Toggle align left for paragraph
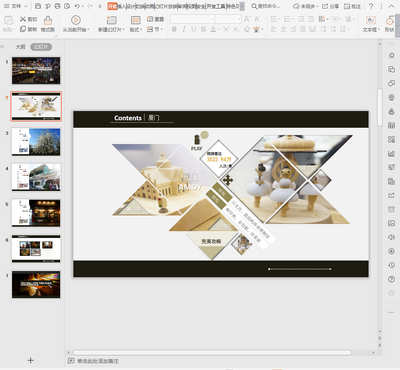This screenshot has height=370, width=400. click(x=274, y=29)
